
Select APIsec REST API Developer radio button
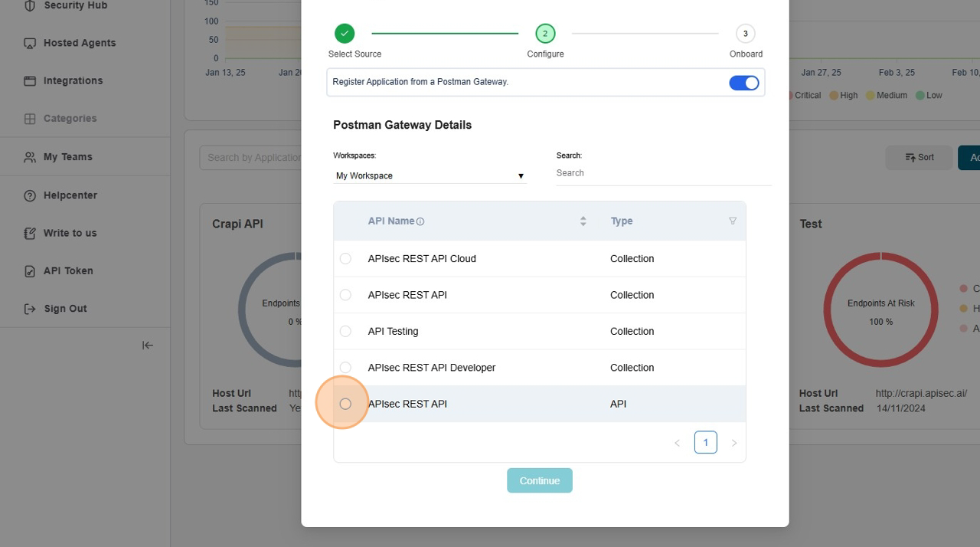(x=345, y=368)
